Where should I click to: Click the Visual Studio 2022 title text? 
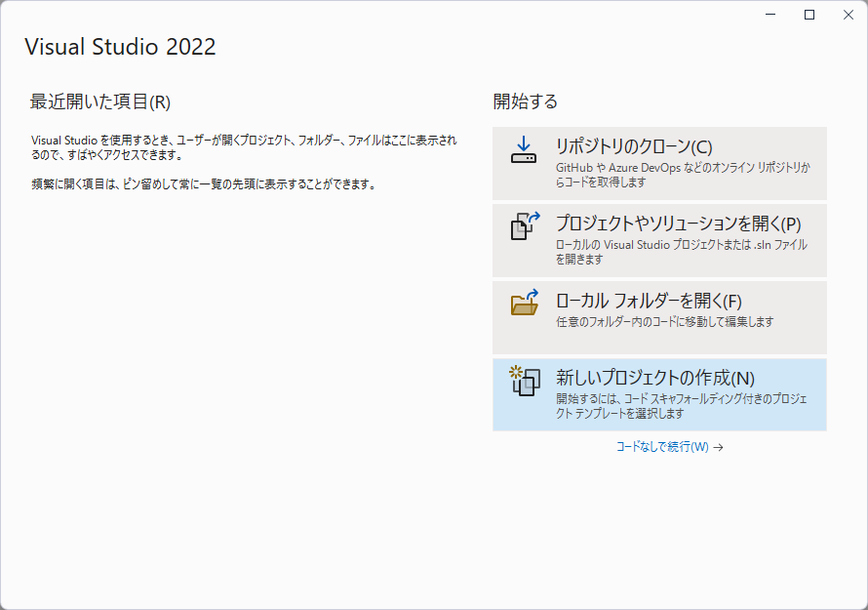[120, 47]
